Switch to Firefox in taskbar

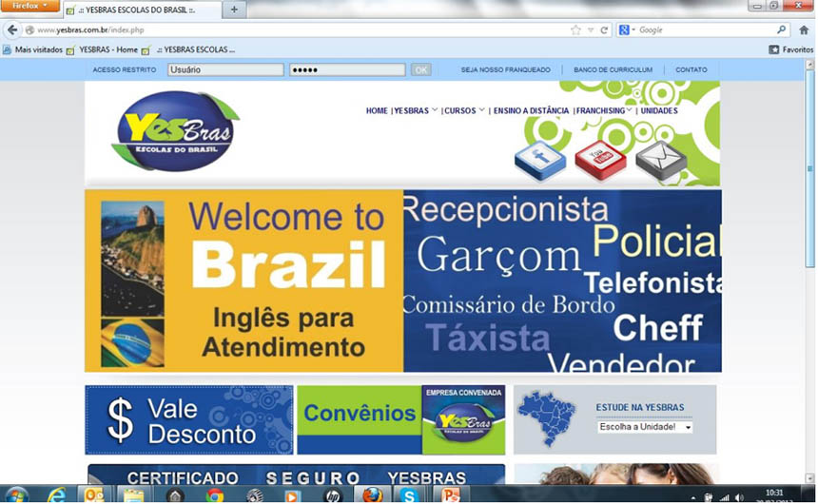click(372, 494)
